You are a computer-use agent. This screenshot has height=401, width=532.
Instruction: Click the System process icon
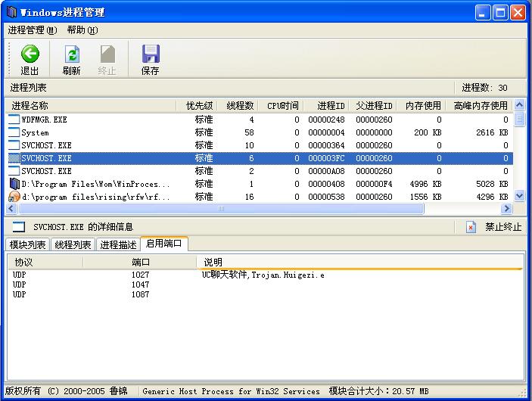[14, 132]
